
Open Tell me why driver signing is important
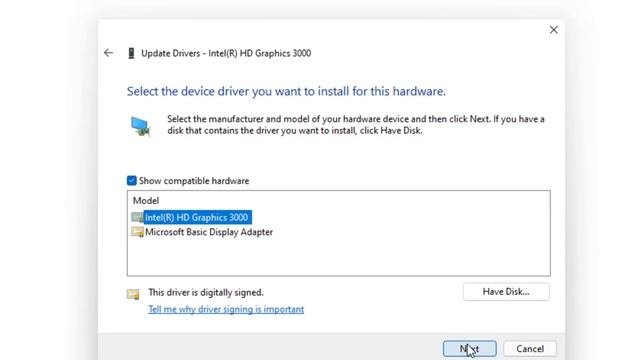click(226, 309)
